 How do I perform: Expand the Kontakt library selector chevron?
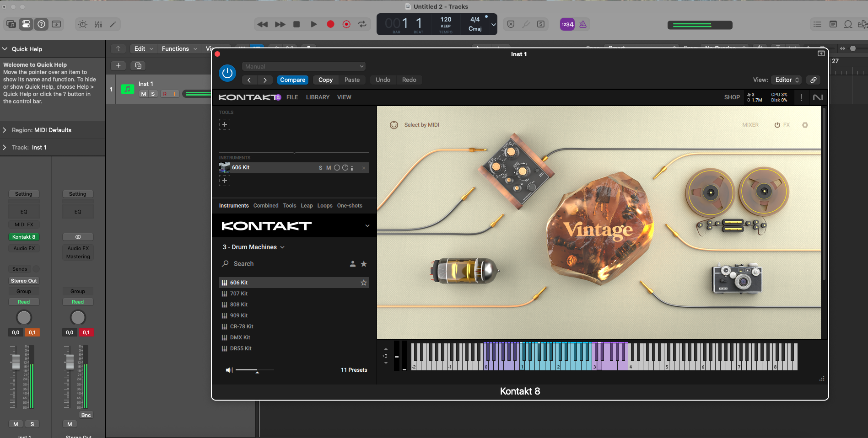367,226
